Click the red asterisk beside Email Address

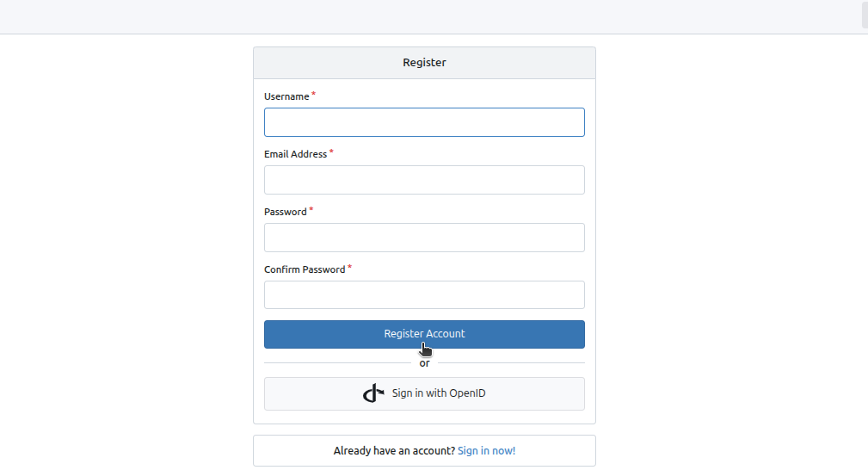tap(331, 152)
